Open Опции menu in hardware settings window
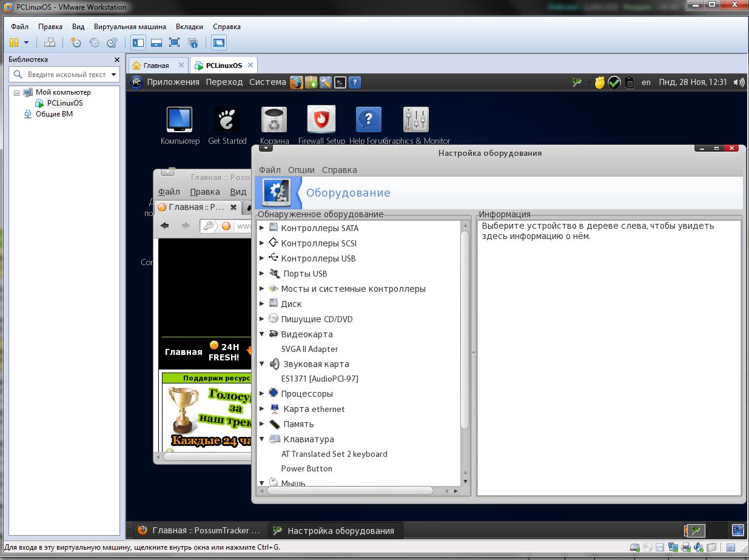 [x=301, y=170]
